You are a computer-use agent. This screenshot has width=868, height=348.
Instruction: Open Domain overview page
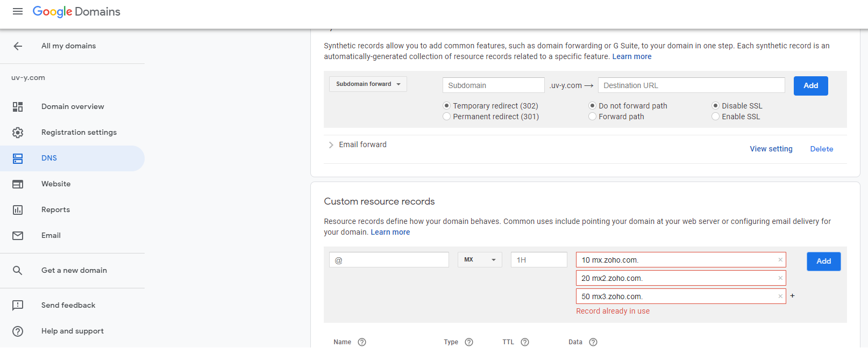pos(73,107)
